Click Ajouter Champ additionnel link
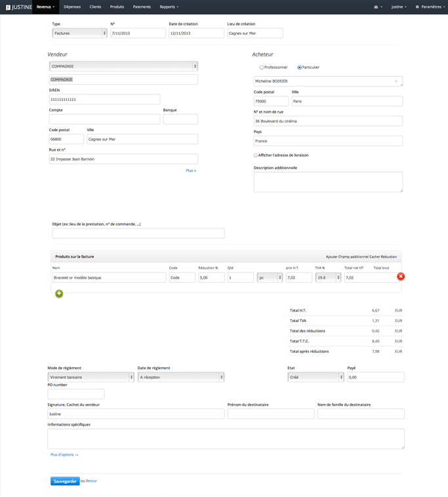Image resolution: width=448 pixels, height=497 pixels. coord(347,257)
